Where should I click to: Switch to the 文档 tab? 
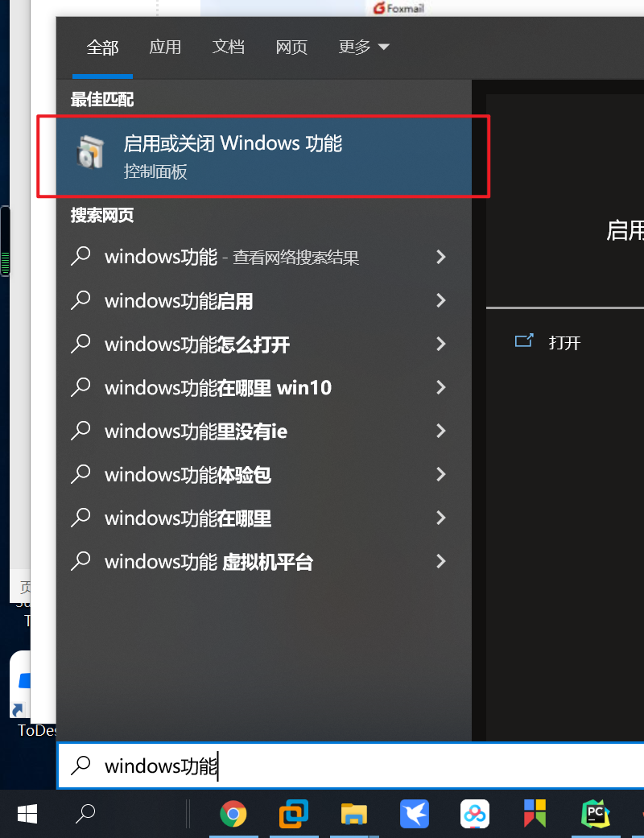tap(228, 47)
